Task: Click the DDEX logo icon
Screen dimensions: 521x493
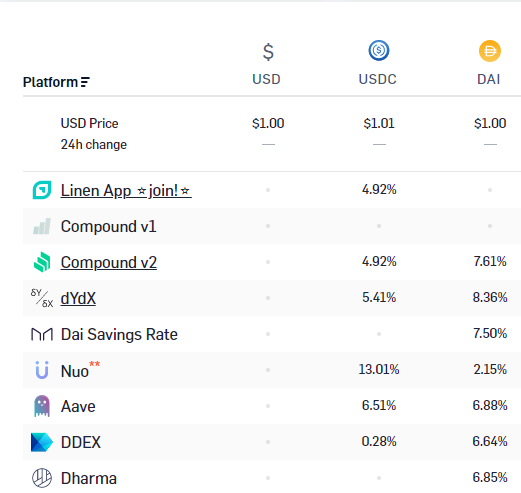Action: tap(42, 442)
